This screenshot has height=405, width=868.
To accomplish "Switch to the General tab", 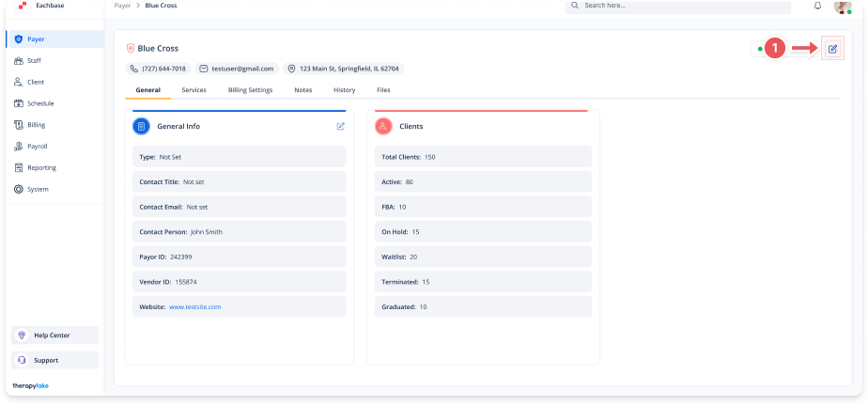I will (148, 90).
